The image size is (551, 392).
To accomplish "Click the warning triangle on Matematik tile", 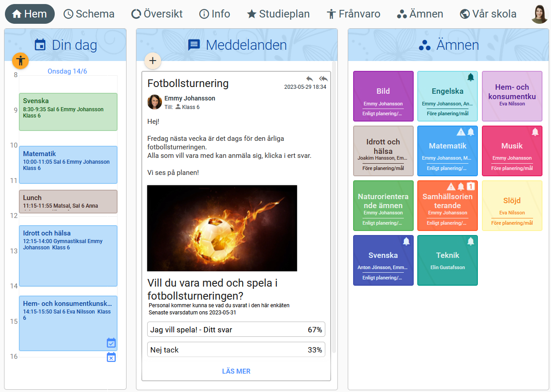I will pos(460,132).
